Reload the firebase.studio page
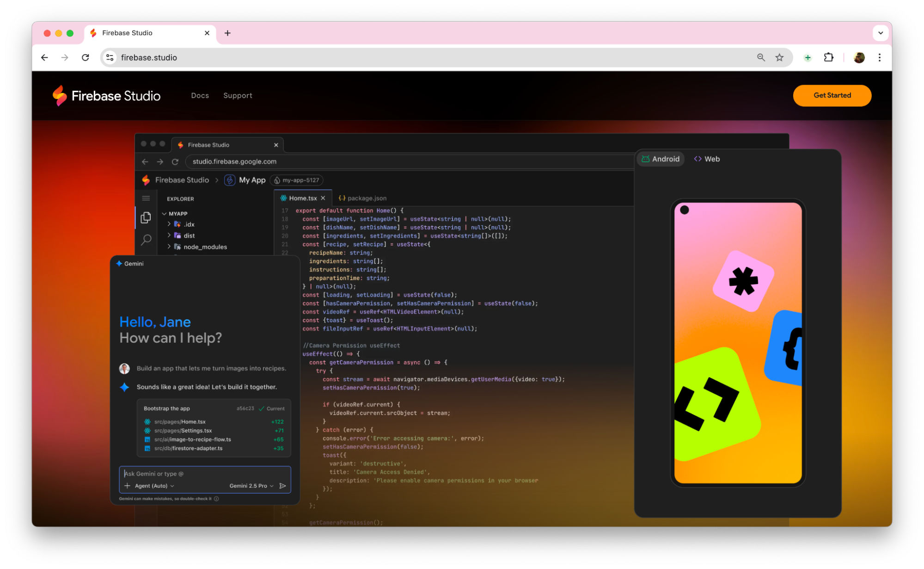Image resolution: width=924 pixels, height=569 pixels. click(86, 57)
